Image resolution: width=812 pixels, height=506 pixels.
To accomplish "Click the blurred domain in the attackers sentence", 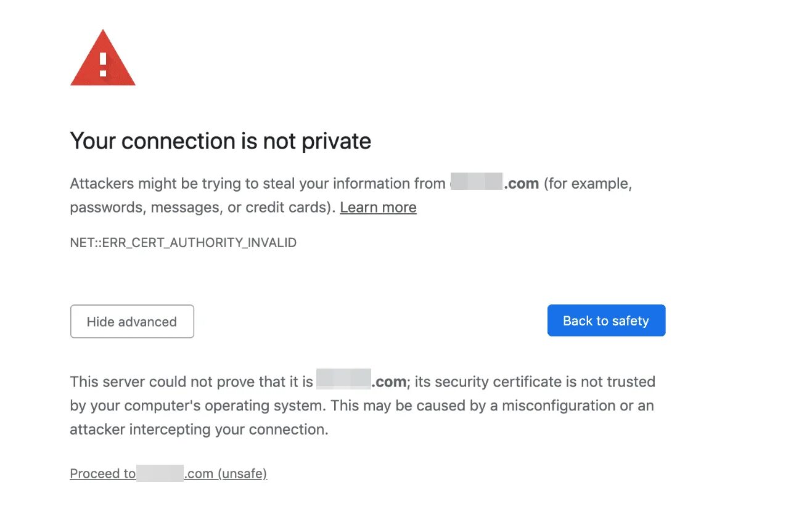I will point(476,183).
